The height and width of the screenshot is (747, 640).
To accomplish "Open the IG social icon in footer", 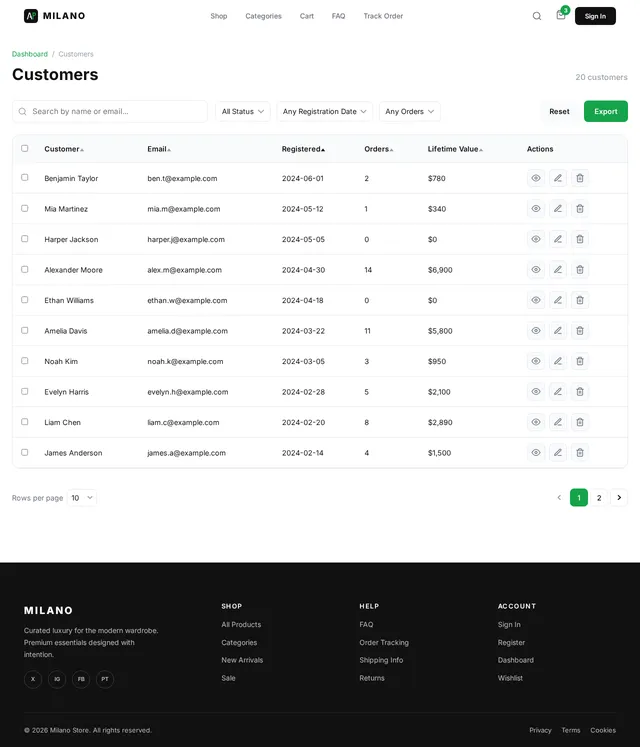I will pyautogui.click(x=57, y=679).
